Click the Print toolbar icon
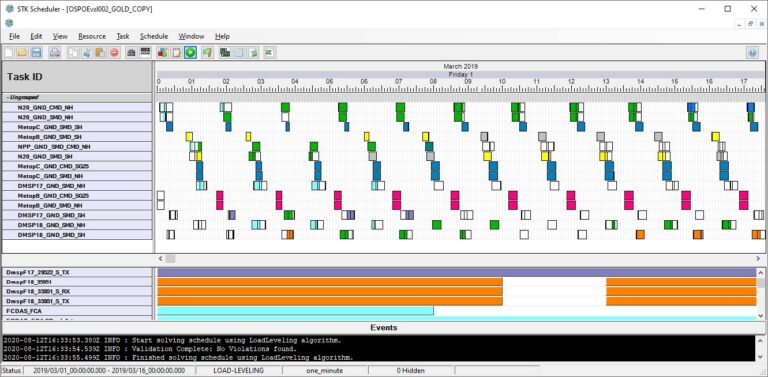Viewport: 768px width, 377px height. 55,52
